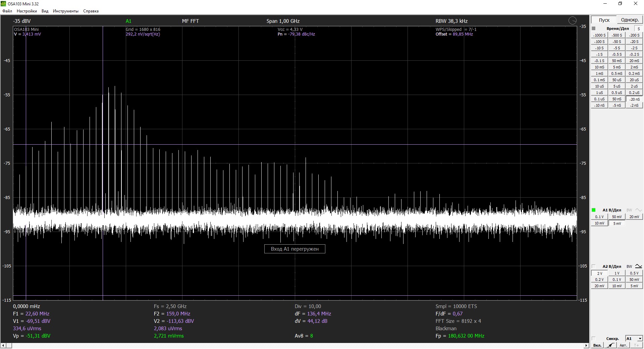Toggle the green A1 channel enable box

point(594,210)
